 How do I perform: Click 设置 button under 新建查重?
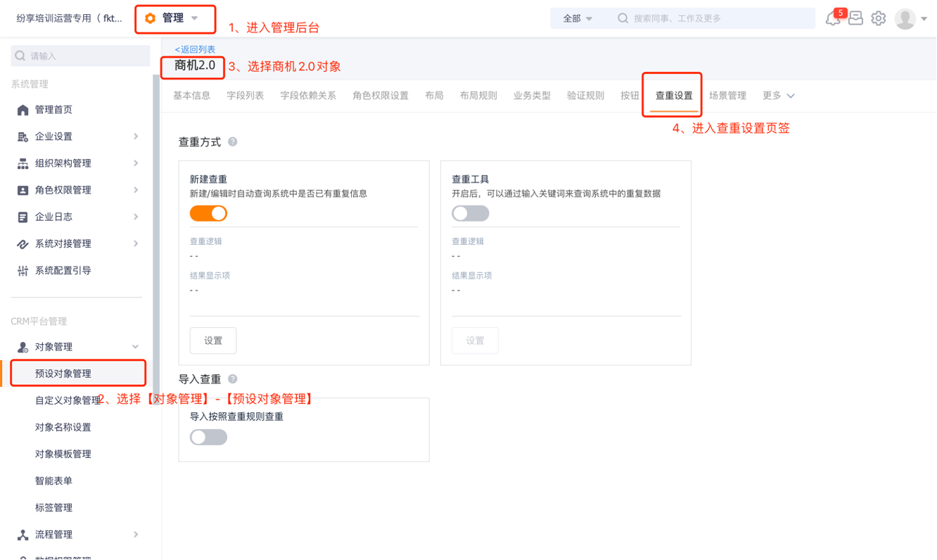click(x=213, y=341)
